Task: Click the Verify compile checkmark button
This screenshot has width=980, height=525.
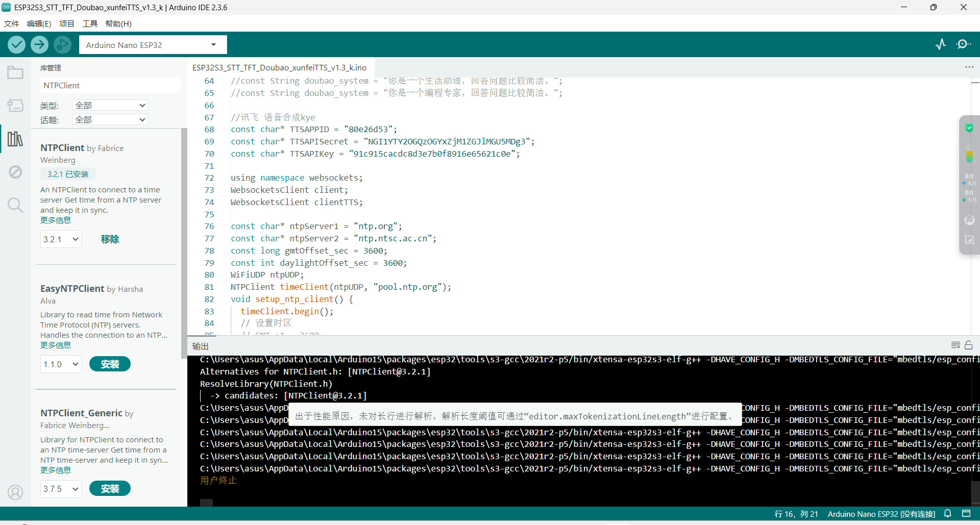Action: (x=17, y=45)
